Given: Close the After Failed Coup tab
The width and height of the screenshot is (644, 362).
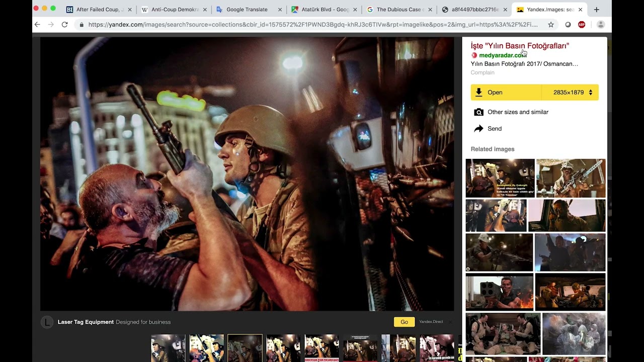Looking at the screenshot, I should (x=130, y=9).
